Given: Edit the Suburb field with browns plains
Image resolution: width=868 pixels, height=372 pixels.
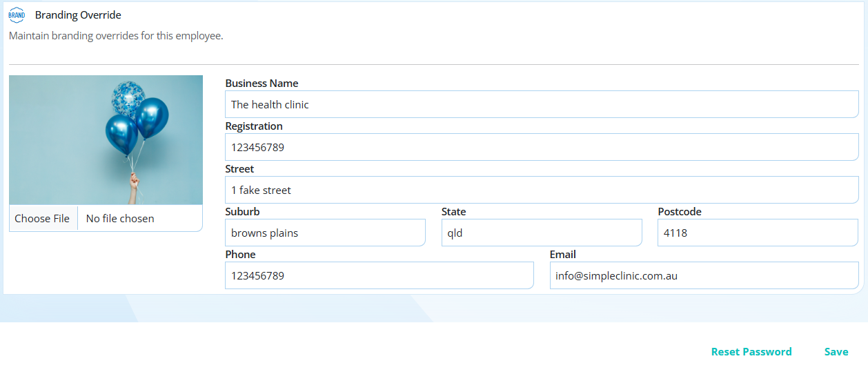Looking at the screenshot, I should (325, 233).
